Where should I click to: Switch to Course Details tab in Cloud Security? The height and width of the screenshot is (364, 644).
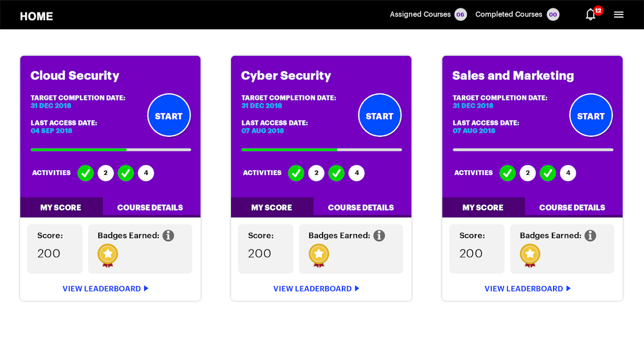tap(150, 207)
